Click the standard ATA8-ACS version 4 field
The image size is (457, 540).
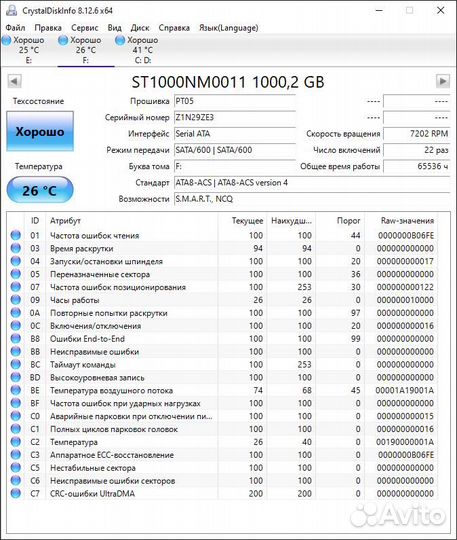312,183
